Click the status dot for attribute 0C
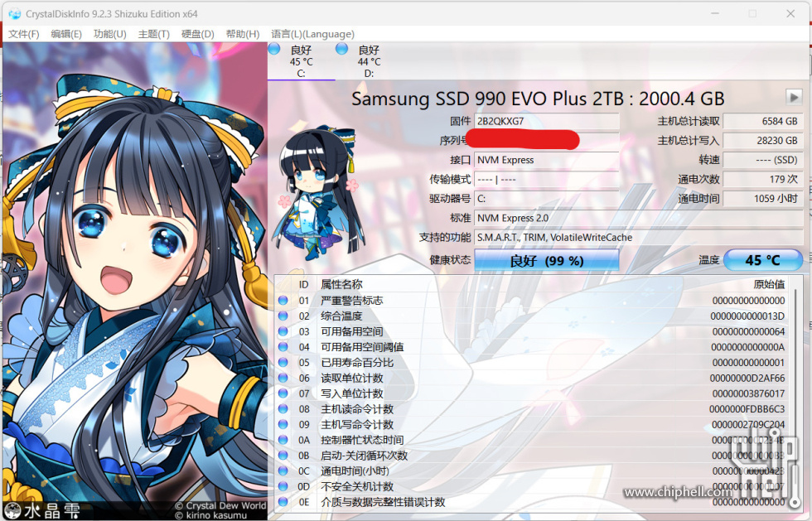The image size is (812, 521). [283, 471]
